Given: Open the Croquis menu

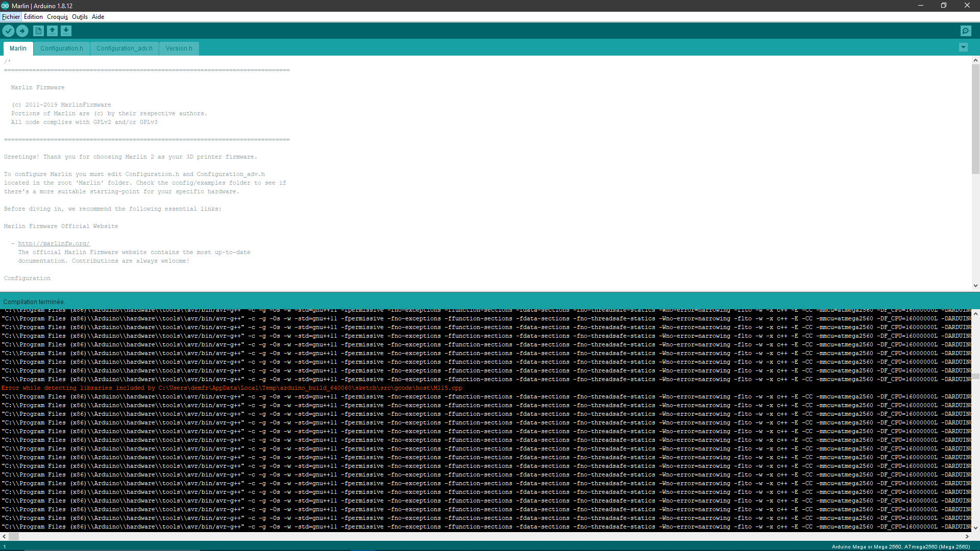Looking at the screenshot, I should click(57, 17).
